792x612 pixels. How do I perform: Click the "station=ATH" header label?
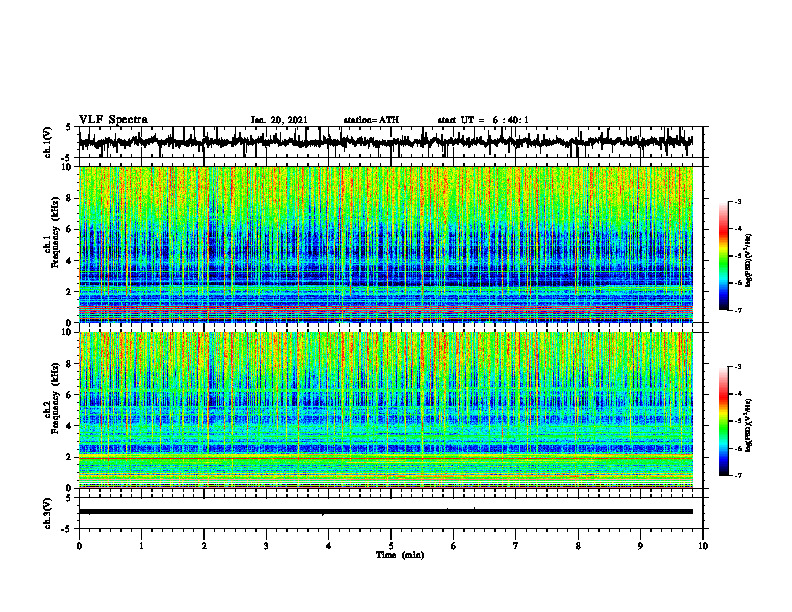tap(371, 120)
